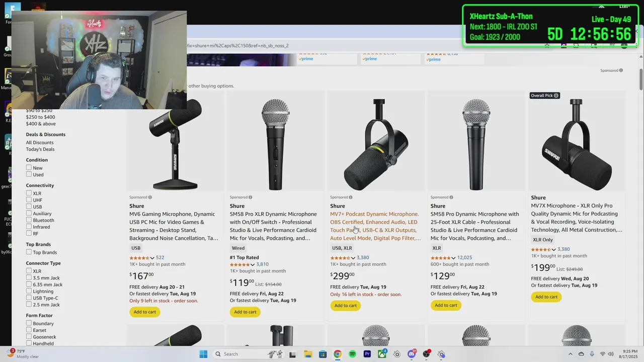644x362 pixels.
Task: Click the Overall Pick badge info icon
Action: click(x=556, y=96)
